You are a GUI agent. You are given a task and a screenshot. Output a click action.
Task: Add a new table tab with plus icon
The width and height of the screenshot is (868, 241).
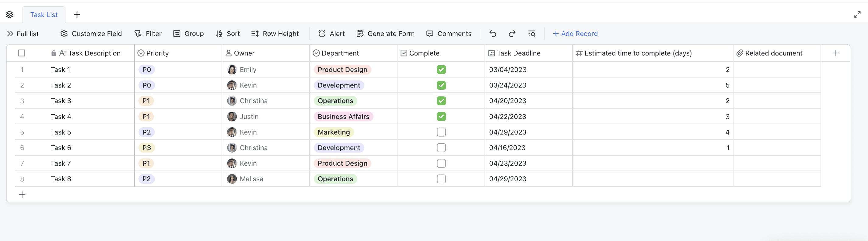[x=77, y=15]
